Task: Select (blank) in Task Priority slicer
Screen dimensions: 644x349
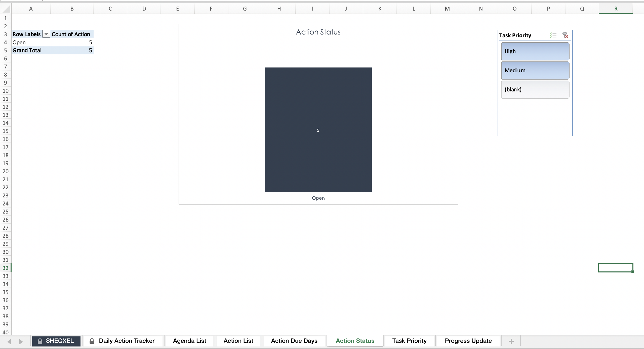Action: 535,90
